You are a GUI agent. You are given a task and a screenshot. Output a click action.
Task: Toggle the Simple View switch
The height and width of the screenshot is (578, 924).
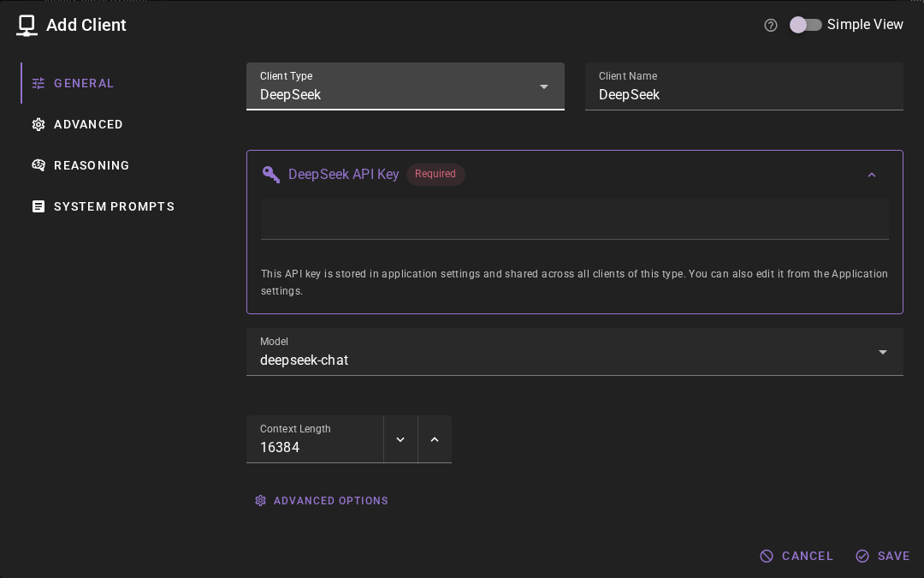[806, 25]
